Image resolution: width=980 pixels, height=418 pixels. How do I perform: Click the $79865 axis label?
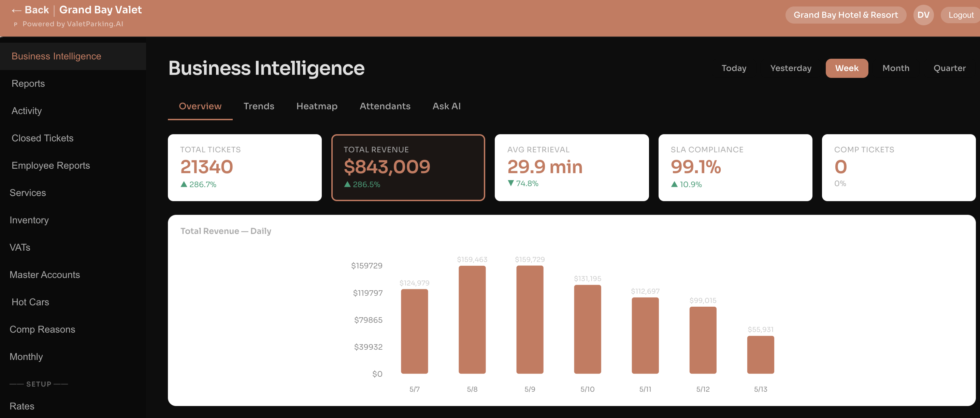368,320
